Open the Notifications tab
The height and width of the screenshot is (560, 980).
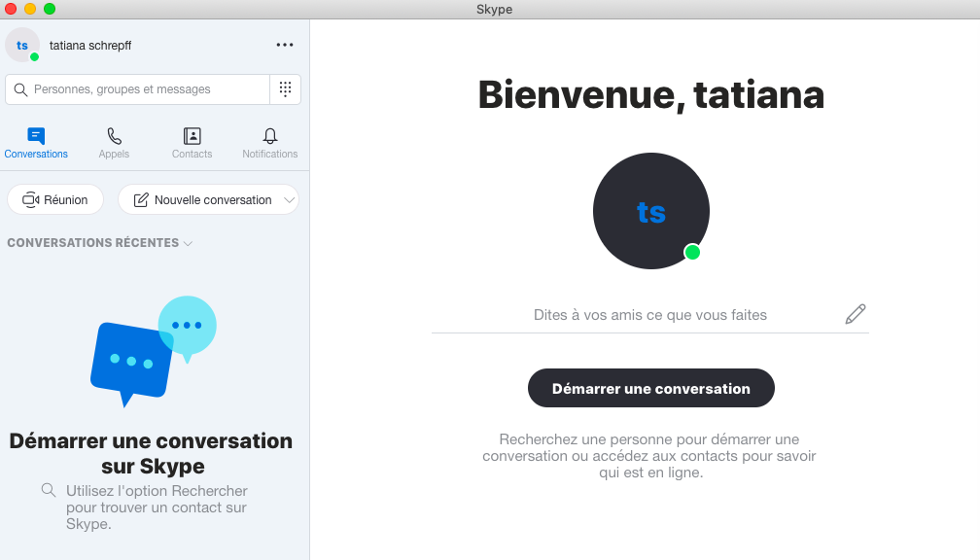coord(270,143)
